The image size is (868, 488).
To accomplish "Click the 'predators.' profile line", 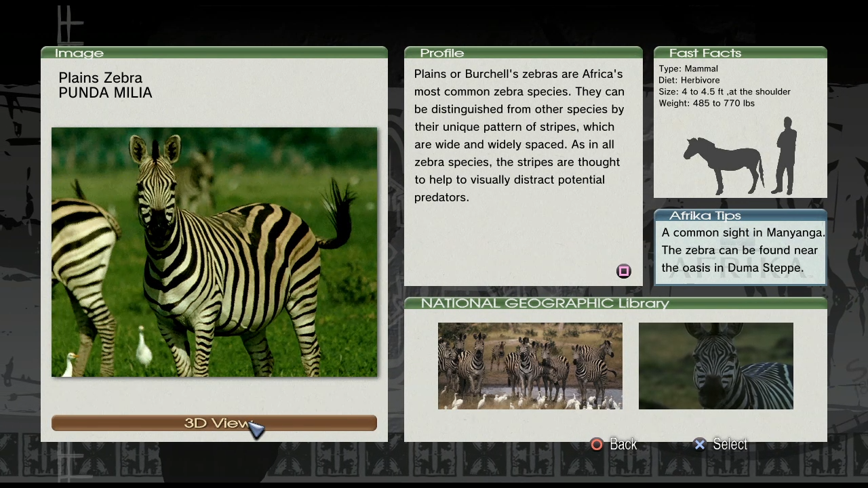I will [441, 197].
